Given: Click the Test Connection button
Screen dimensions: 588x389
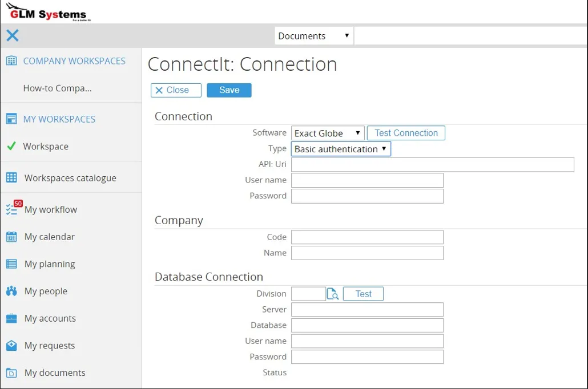Looking at the screenshot, I should [406, 133].
